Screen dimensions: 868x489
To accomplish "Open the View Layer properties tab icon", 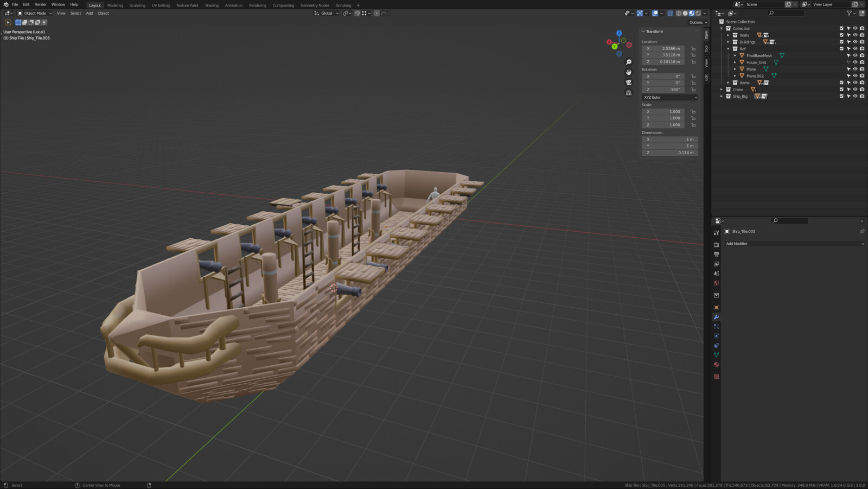I will [x=716, y=264].
